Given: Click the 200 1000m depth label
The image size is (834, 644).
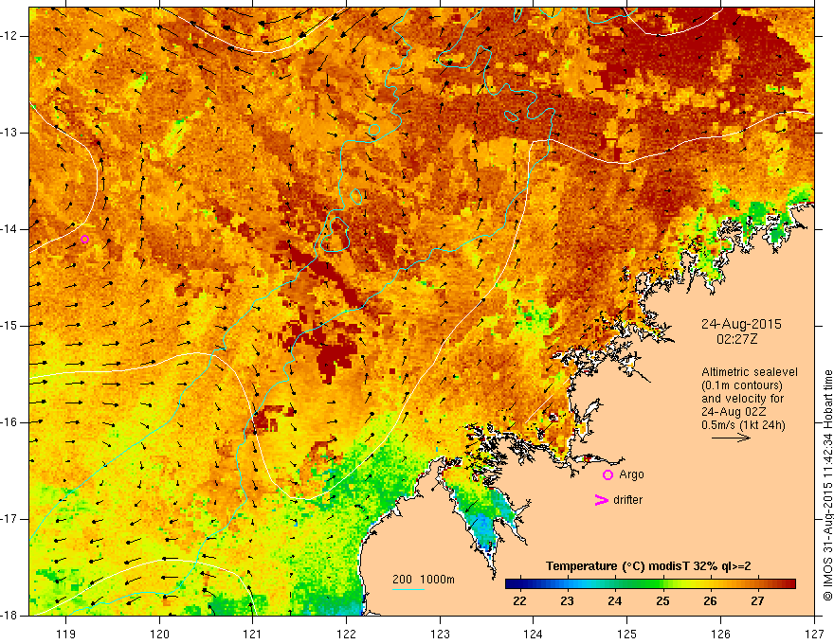Looking at the screenshot, I should coord(424,580).
